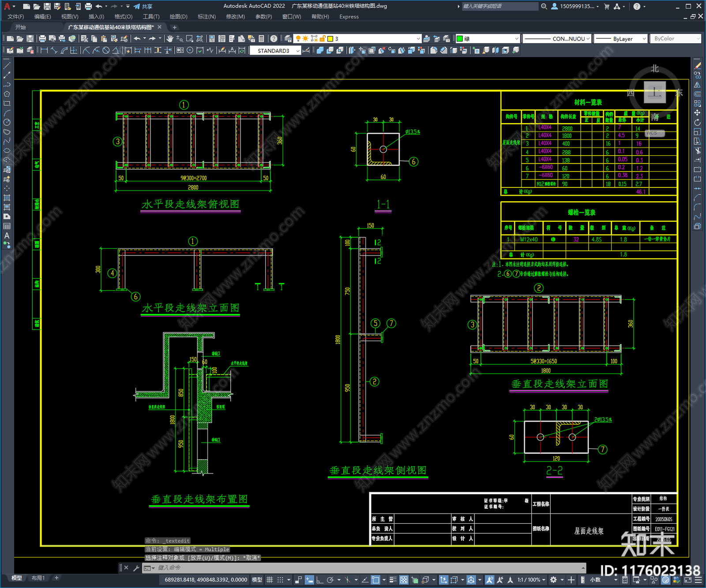Switch to the 开始 tab

pos(21,27)
